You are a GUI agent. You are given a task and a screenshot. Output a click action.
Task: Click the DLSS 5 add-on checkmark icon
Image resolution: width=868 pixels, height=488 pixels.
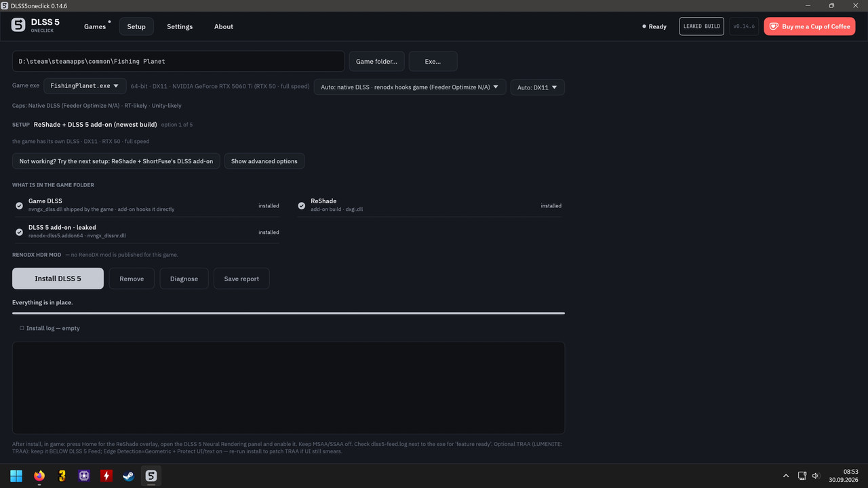tap(19, 232)
